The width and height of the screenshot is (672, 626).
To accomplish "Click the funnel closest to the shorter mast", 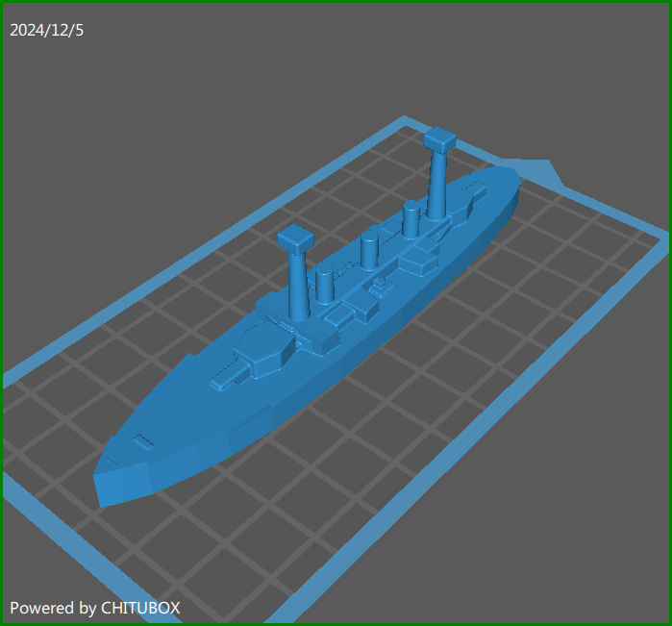I will tap(325, 283).
